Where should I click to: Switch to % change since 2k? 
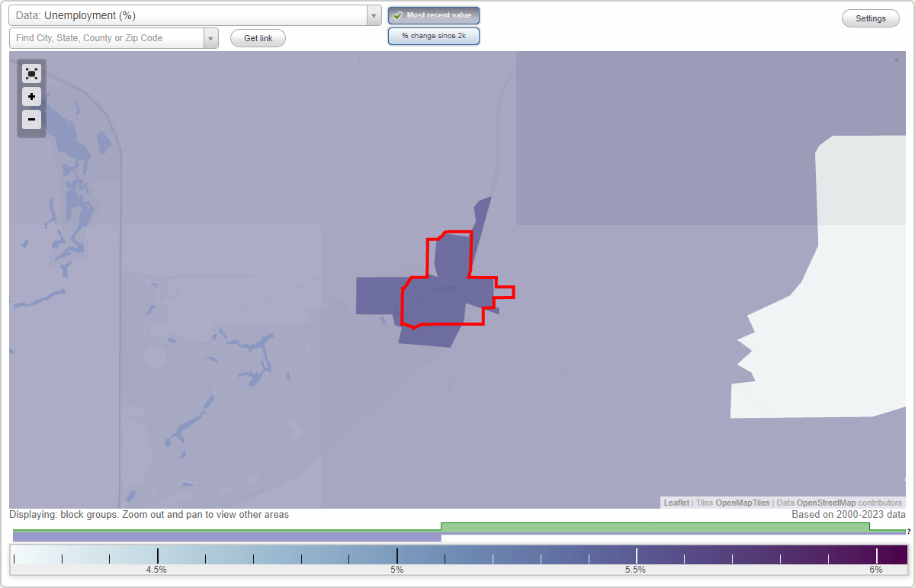pyautogui.click(x=434, y=36)
